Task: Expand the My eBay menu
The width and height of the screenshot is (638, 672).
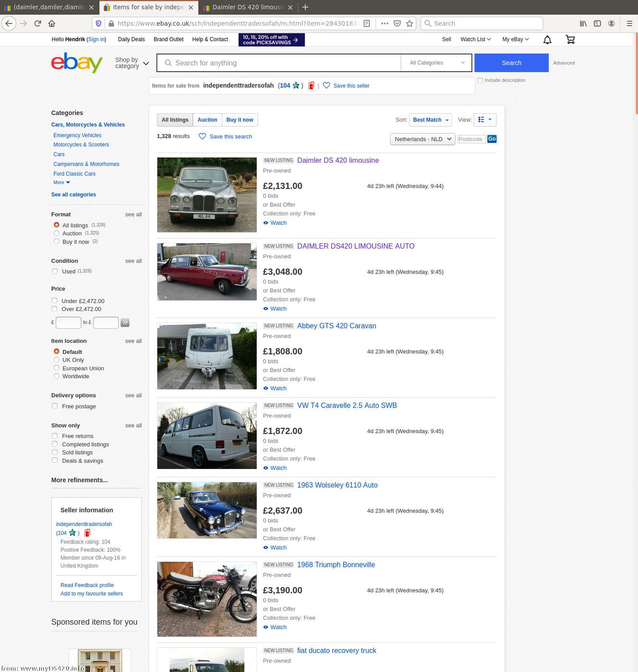Action: (516, 39)
